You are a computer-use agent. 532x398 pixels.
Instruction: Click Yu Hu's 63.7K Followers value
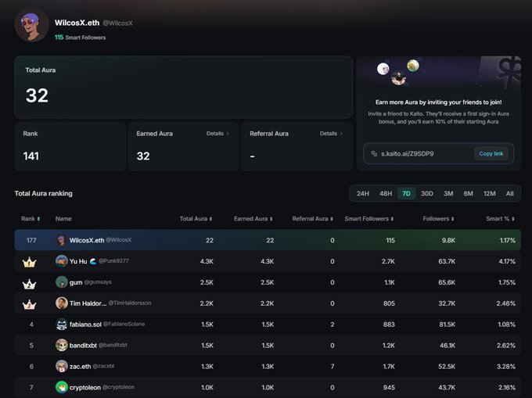pos(447,261)
